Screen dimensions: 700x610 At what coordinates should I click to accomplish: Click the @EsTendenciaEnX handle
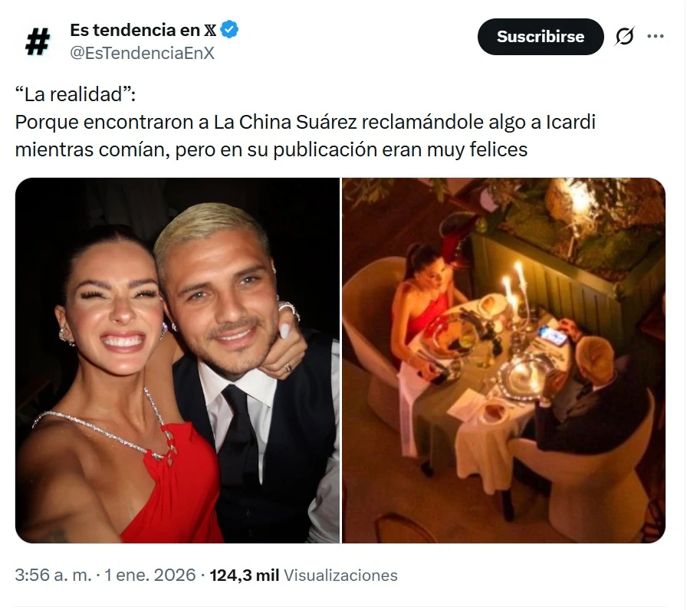pyautogui.click(x=143, y=53)
